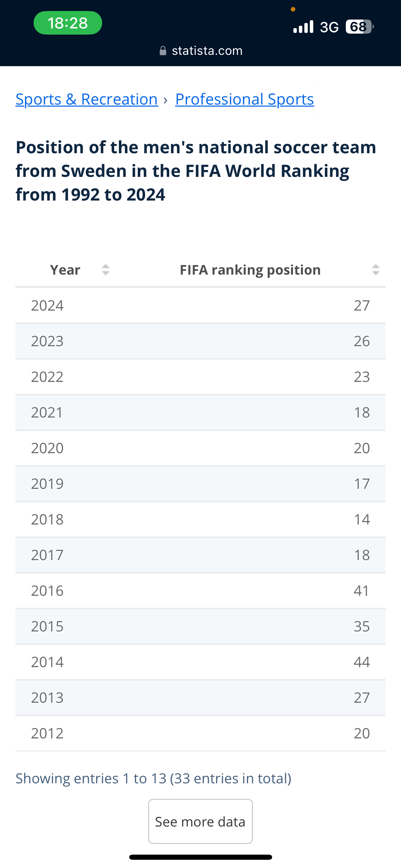The image size is (401, 868).
Task: Open the Professional Sports breadcrumb link
Action: tap(244, 99)
